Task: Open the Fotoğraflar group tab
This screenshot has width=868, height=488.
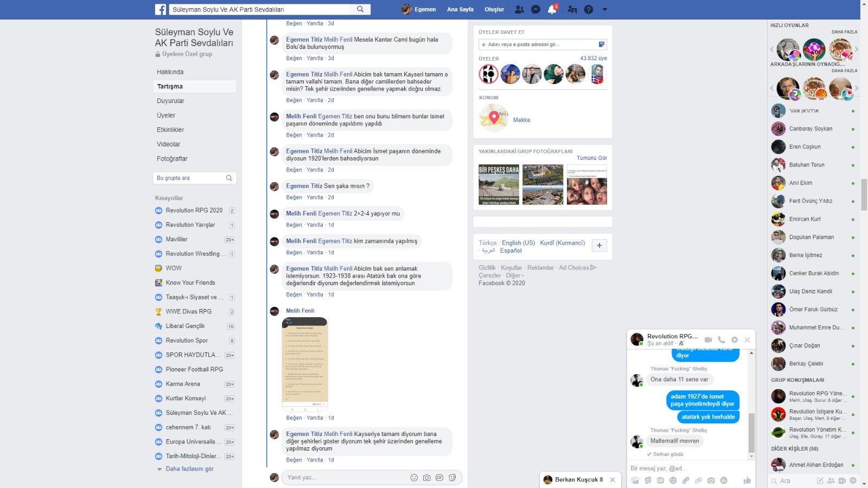Action: click(172, 159)
